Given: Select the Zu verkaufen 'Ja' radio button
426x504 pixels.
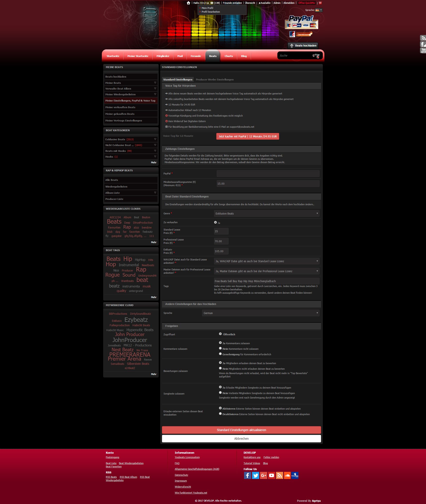Looking at the screenshot, I should [x=215, y=222].
